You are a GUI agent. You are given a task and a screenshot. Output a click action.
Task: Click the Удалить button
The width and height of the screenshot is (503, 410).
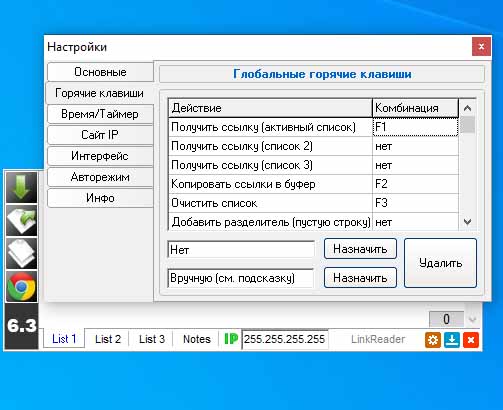[440, 263]
